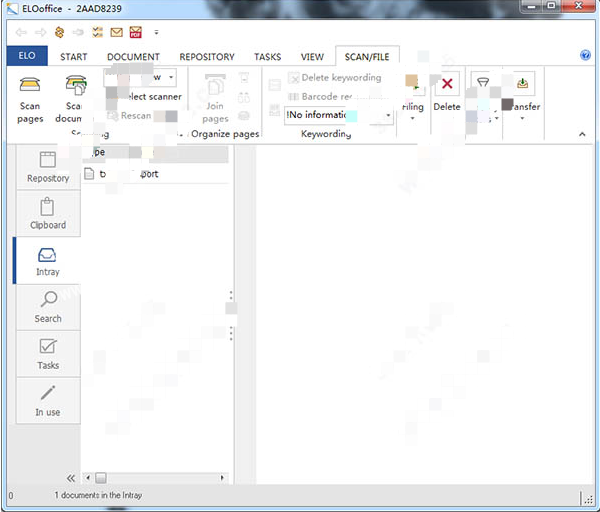Click the blue help icon
This screenshot has width=600, height=512.
click(585, 55)
